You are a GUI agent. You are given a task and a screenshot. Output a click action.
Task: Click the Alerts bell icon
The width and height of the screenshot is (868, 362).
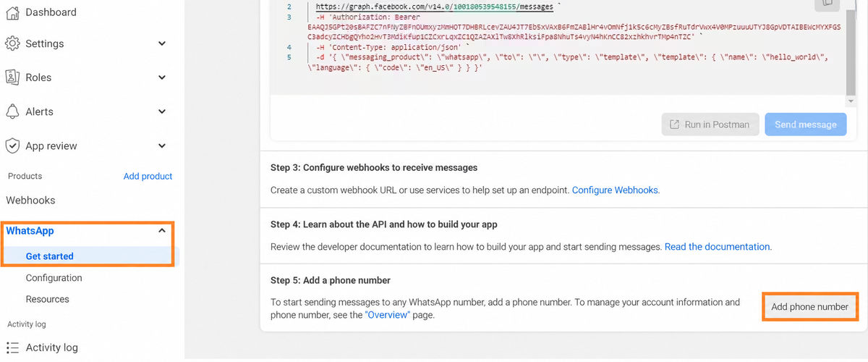(12, 111)
